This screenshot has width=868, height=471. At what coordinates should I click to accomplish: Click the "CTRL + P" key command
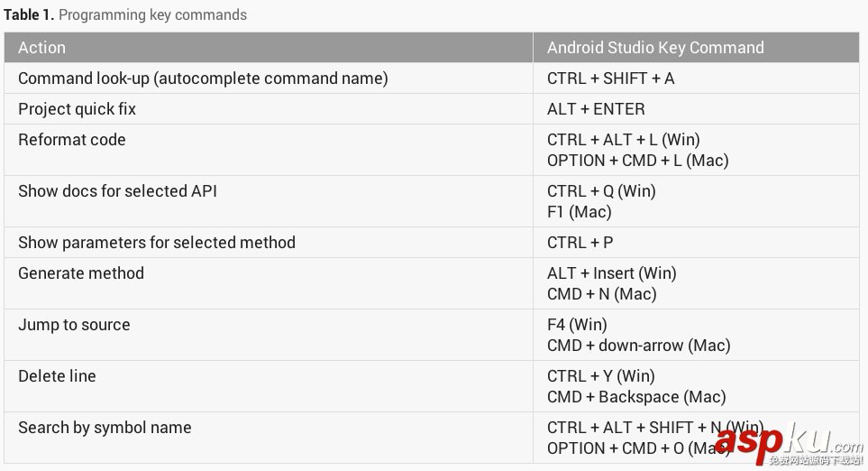click(580, 243)
